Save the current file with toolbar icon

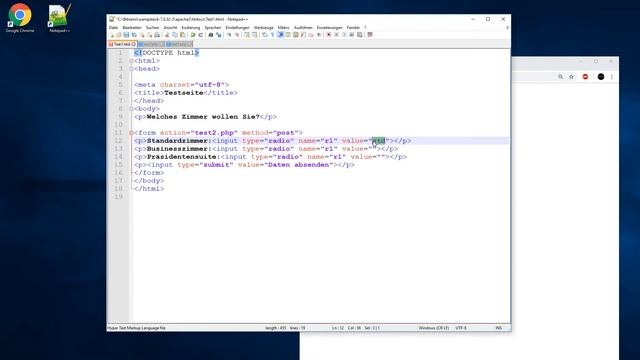pyautogui.click(x=127, y=35)
